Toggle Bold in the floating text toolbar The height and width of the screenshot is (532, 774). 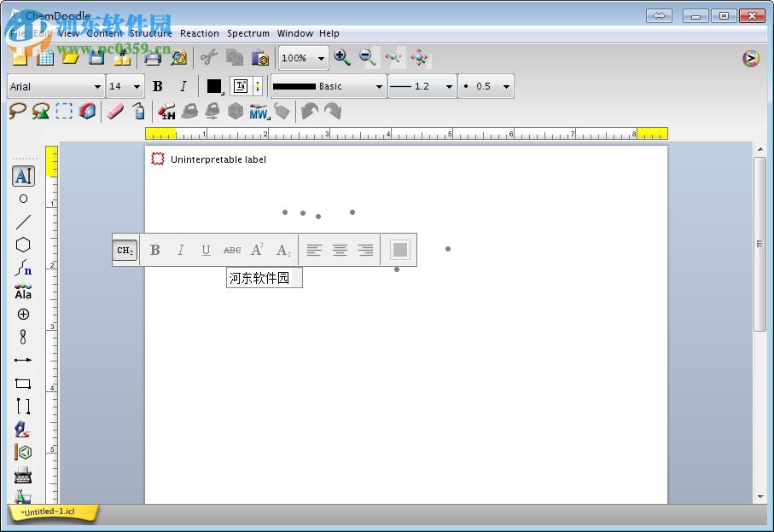click(154, 249)
